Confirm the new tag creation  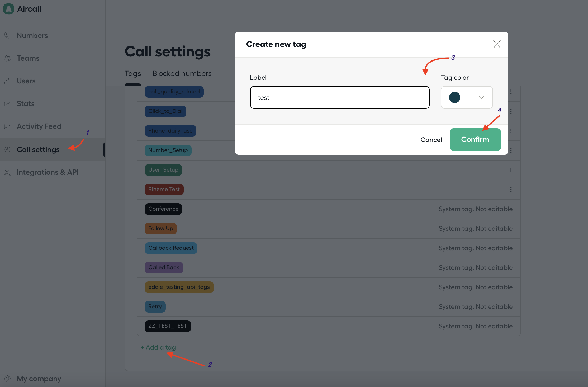tap(475, 140)
